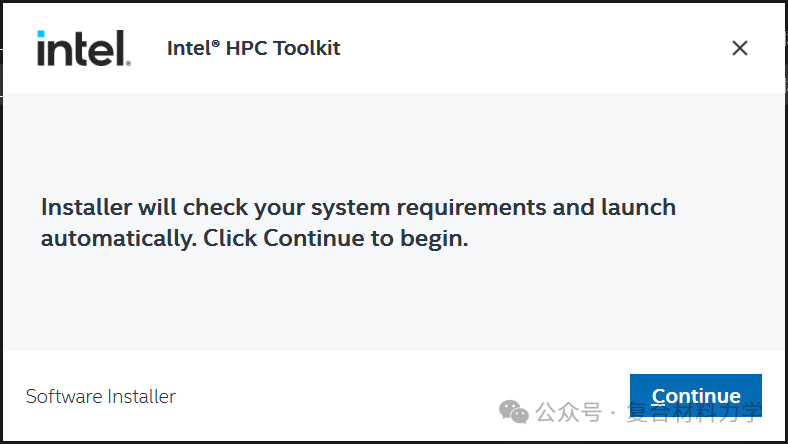The image size is (788, 444).
Task: Click the registered mark beside the Intel logo
Action: (x=128, y=63)
